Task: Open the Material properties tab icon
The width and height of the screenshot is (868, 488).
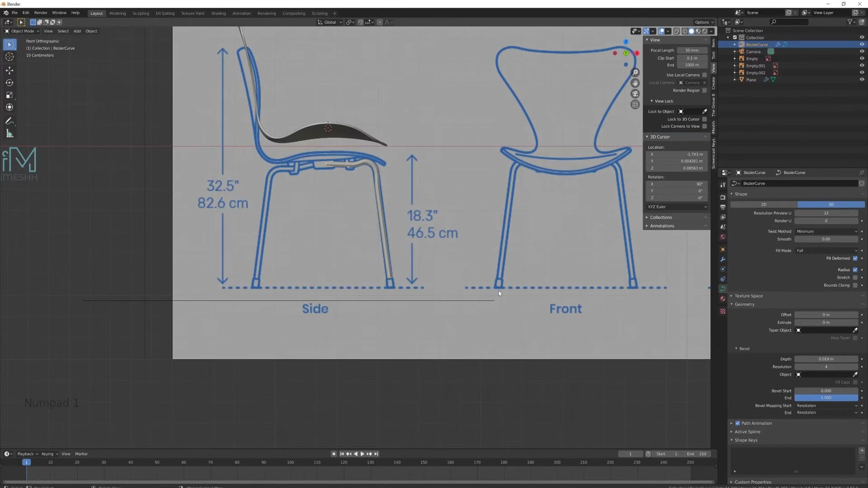Action: (x=723, y=299)
